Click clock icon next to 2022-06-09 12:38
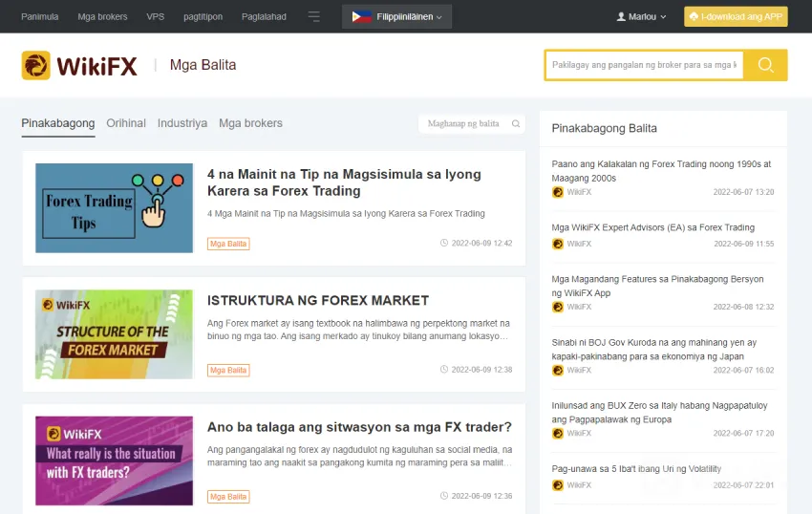 coord(444,369)
